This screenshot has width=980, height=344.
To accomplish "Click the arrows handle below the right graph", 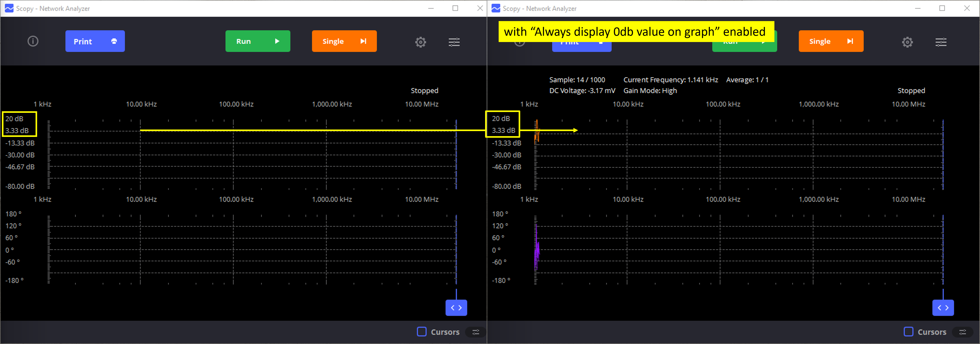I will 943,307.
